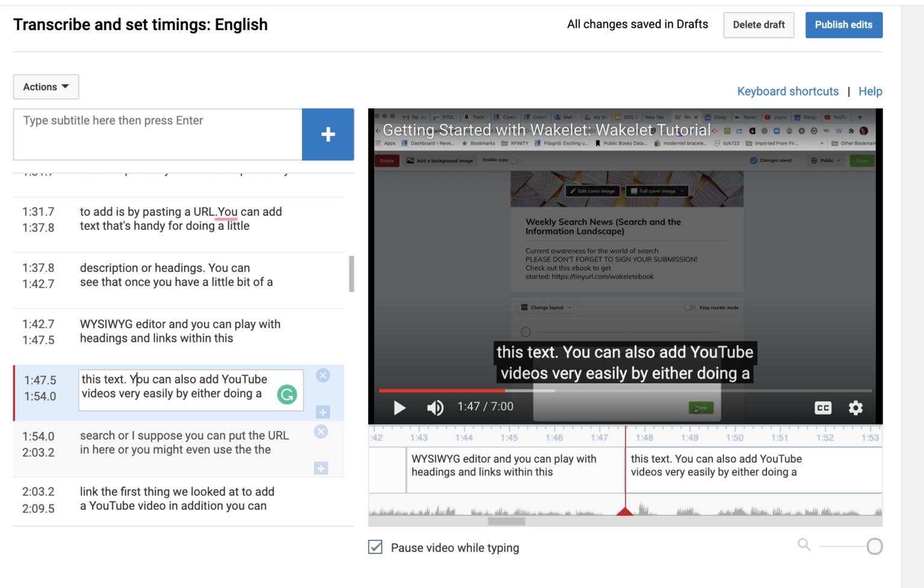Click Delete draft
The height and width of the screenshot is (588, 924).
coord(759,25)
